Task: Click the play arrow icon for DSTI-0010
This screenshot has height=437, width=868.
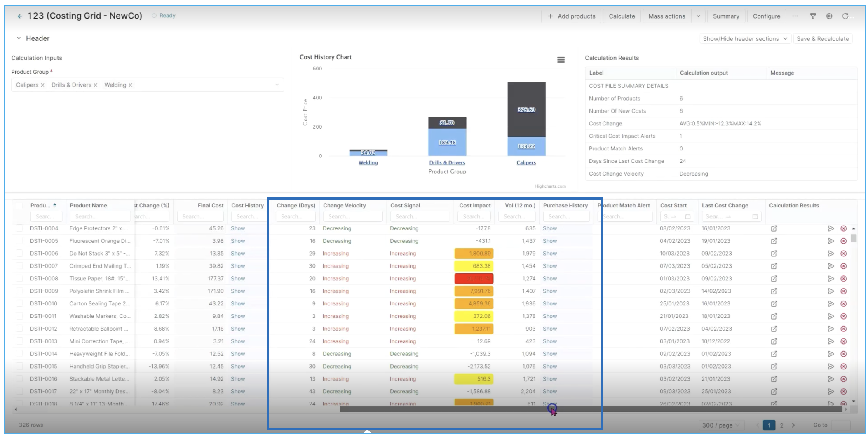Action: [831, 303]
